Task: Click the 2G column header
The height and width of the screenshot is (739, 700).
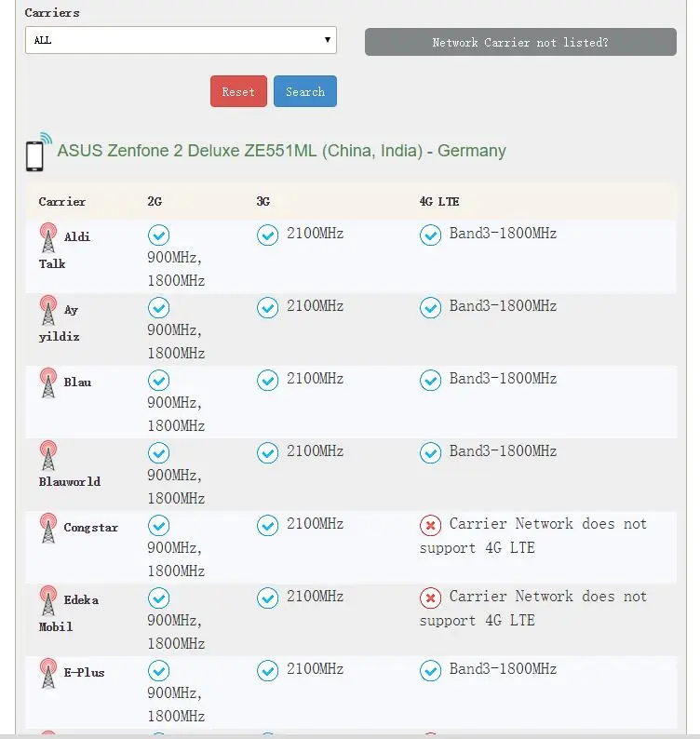Action: (x=155, y=202)
